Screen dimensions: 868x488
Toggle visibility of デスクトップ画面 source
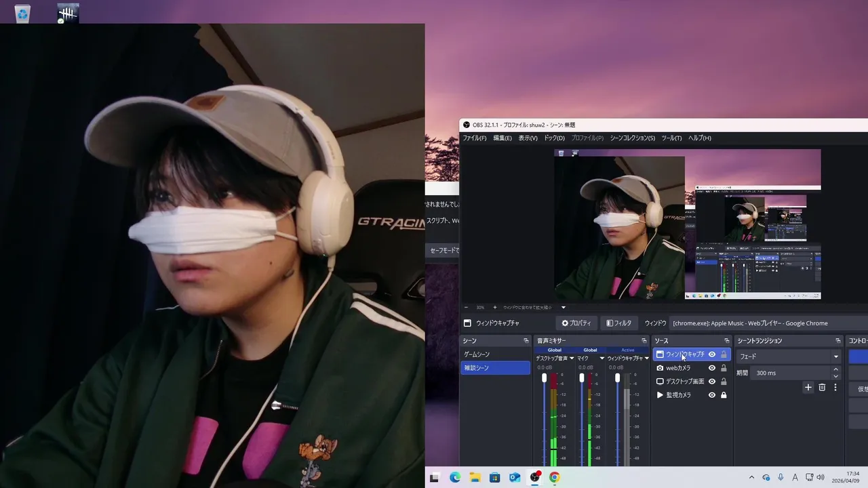pyautogui.click(x=712, y=382)
